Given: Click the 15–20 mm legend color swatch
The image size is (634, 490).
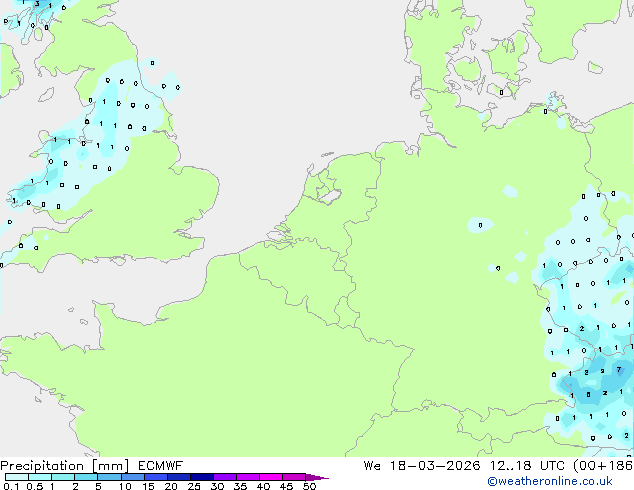Looking at the screenshot, I should 155,477.
